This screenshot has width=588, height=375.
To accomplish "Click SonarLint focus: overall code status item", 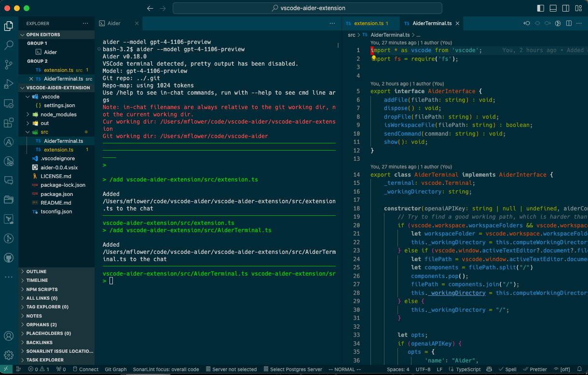I will tap(166, 370).
